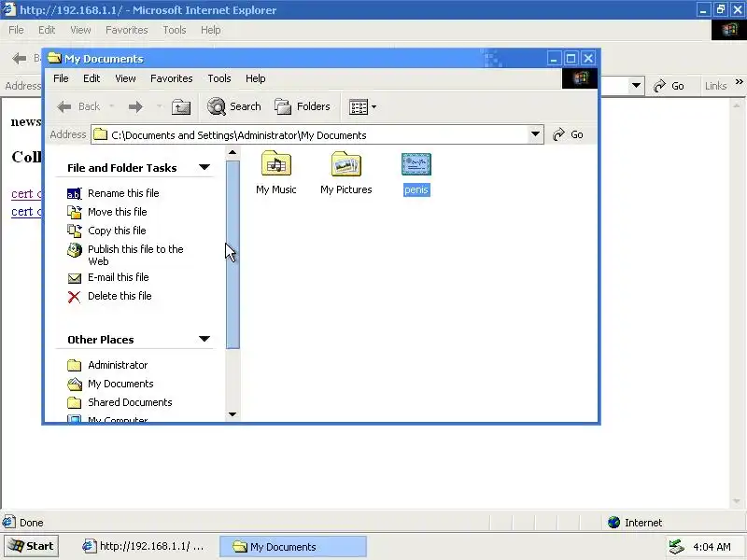This screenshot has height=560, width=747.
Task: Open the File menu in Internet Explorer
Action: [x=16, y=30]
